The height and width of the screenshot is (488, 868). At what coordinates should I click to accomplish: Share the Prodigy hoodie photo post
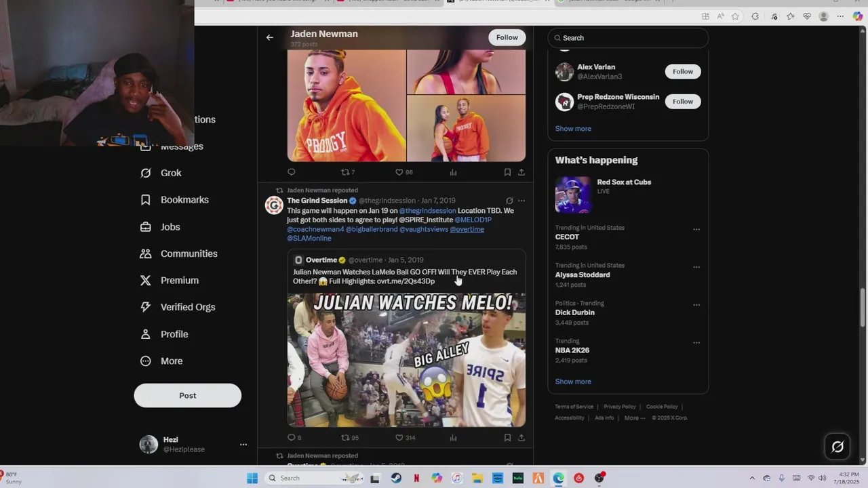click(521, 172)
